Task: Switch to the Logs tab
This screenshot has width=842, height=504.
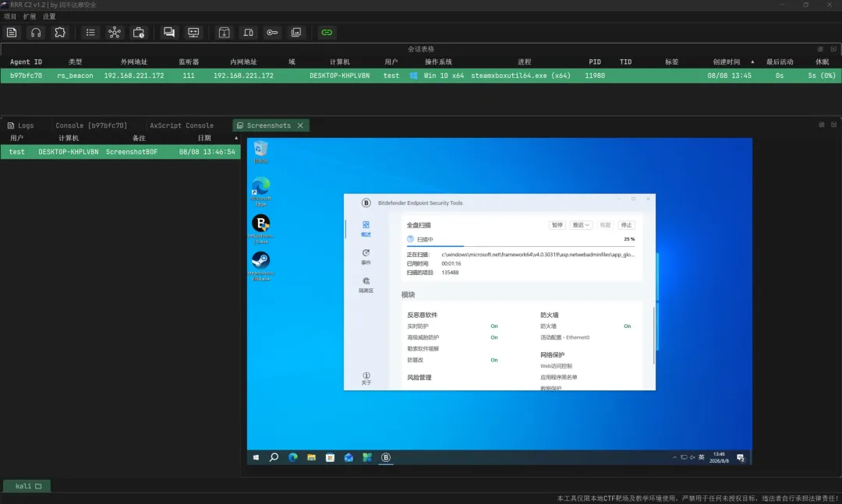Action: pos(20,125)
